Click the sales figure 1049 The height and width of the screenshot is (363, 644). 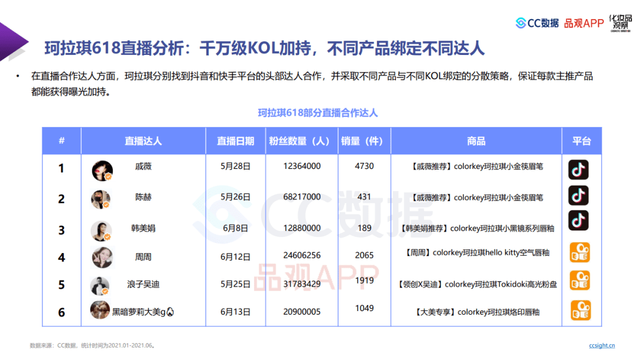pos(364,308)
